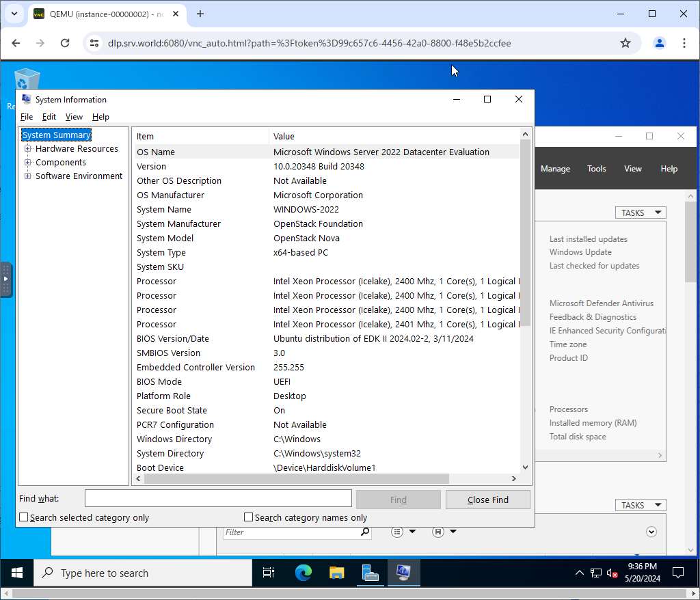Select the BIOS Mode row
The width and height of the screenshot is (700, 600).
[x=327, y=382]
